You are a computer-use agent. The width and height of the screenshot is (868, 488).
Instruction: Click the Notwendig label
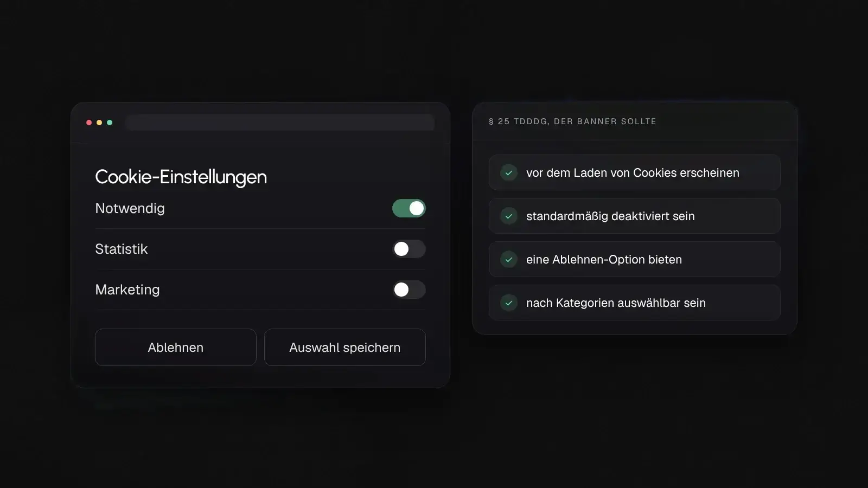(x=130, y=209)
